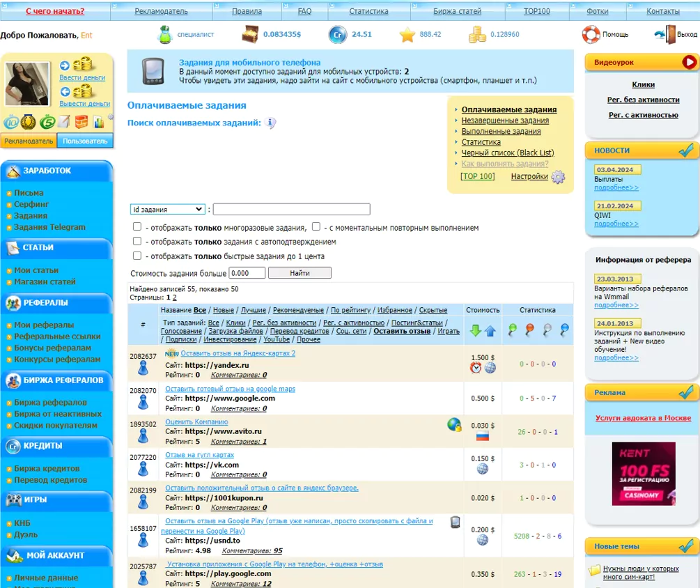Viewport: 700px width, 588px height.
Task: Open the Выполненные задания link
Action: click(501, 131)
